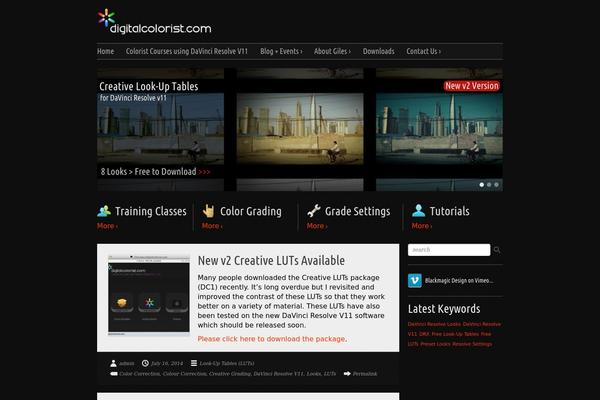Click the Color Grading heading
This screenshot has width=600, height=400.
[251, 211]
